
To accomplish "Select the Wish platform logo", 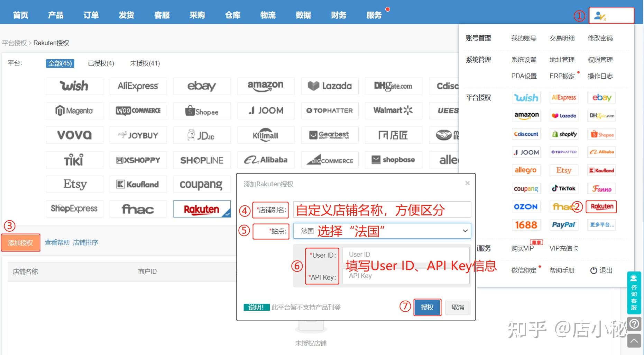I will tap(74, 86).
